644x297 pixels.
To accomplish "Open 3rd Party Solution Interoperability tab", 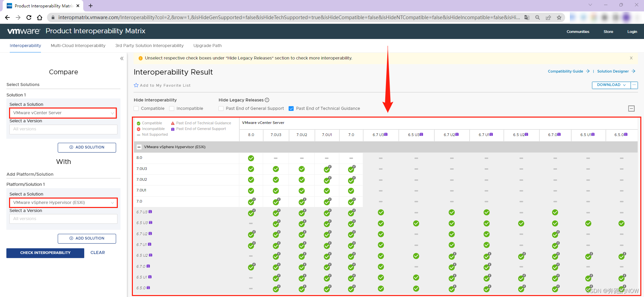I will click(x=149, y=46).
